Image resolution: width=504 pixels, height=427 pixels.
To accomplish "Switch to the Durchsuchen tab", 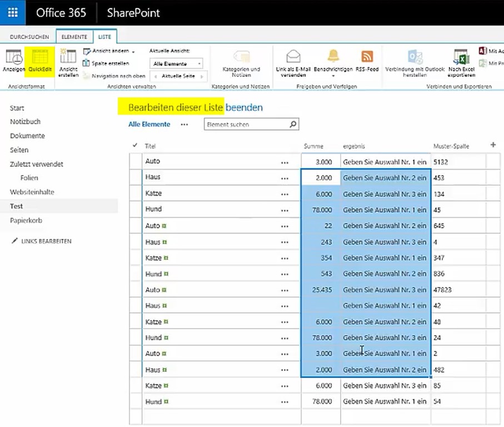I will pyautogui.click(x=29, y=37).
